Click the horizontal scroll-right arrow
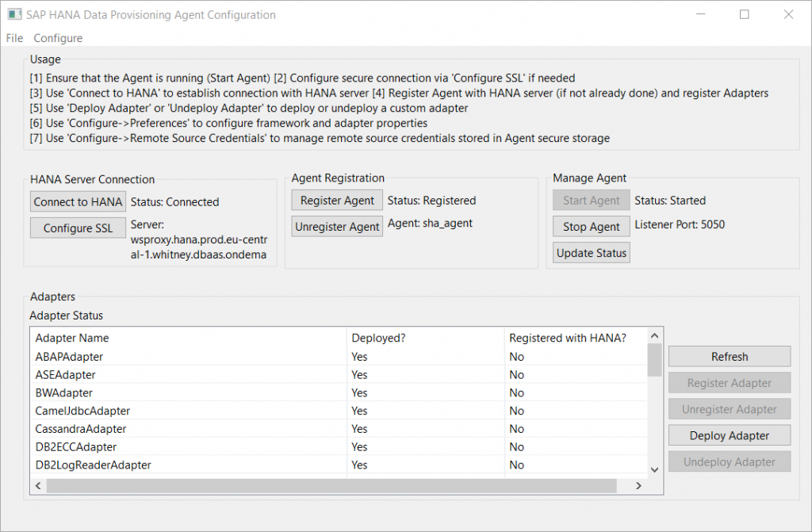This screenshot has width=812, height=532. pyautogui.click(x=638, y=485)
